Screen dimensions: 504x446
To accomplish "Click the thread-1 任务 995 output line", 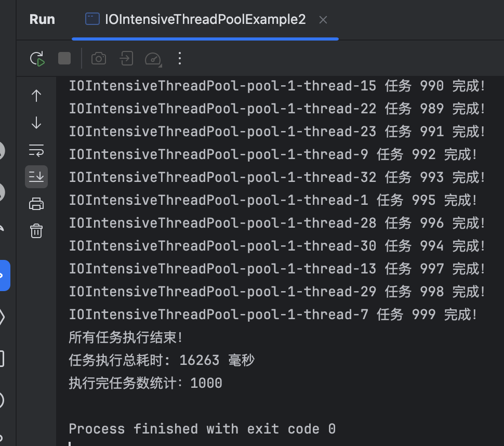I will click(273, 201).
